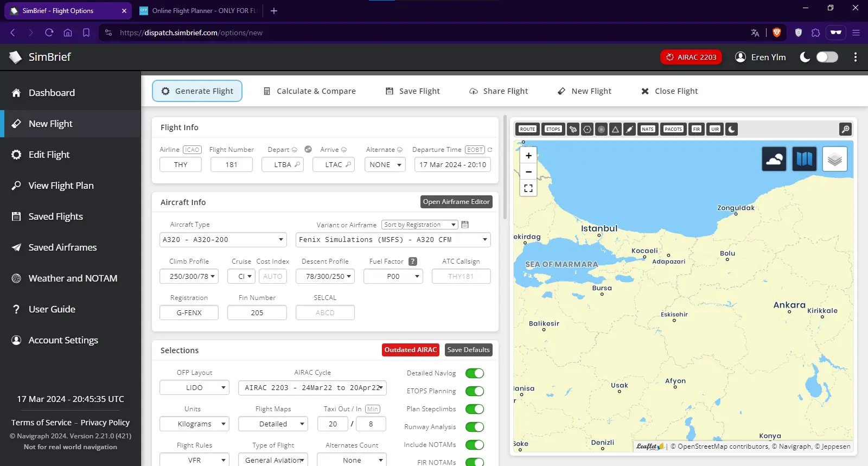Click Save Flight in the toolbar
The height and width of the screenshot is (466, 868).
(413, 91)
